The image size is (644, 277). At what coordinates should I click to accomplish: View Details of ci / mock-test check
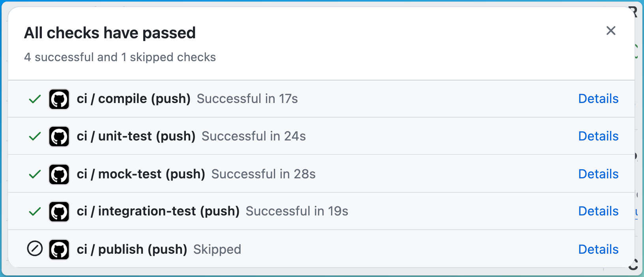[x=598, y=174]
